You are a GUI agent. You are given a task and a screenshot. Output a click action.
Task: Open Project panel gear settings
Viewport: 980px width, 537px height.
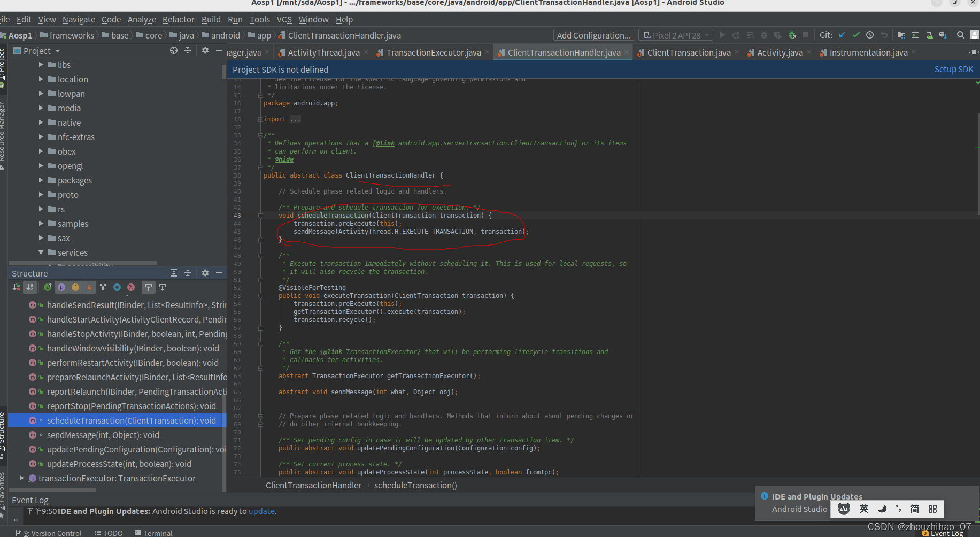coord(205,50)
